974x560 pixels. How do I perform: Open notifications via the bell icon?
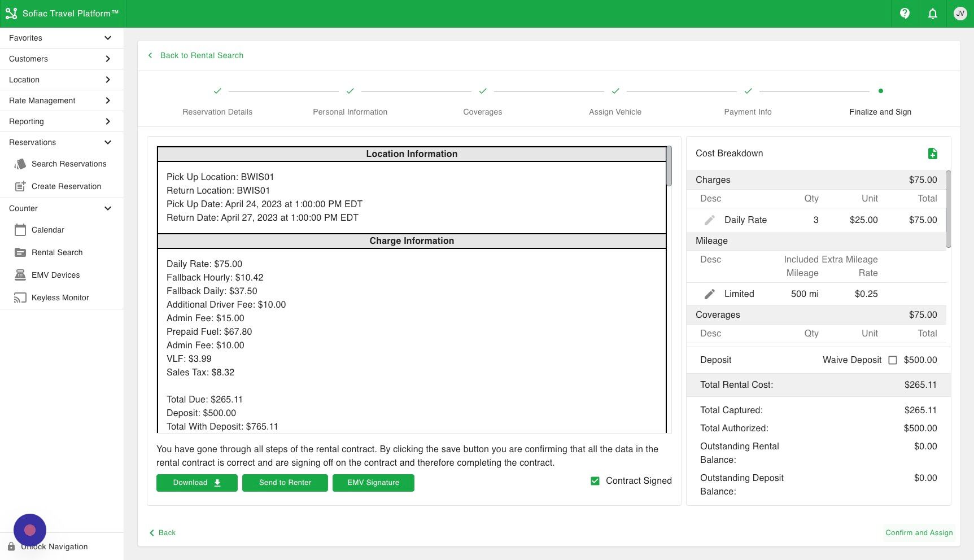pos(932,14)
